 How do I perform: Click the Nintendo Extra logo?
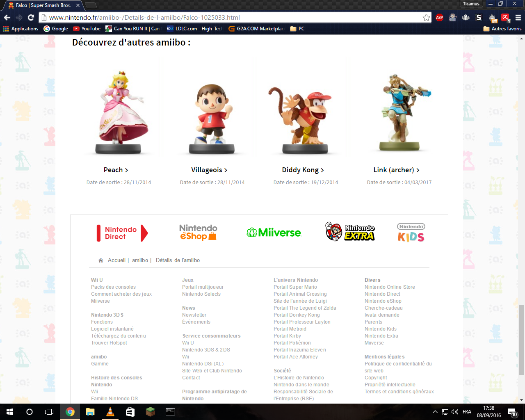click(x=350, y=232)
